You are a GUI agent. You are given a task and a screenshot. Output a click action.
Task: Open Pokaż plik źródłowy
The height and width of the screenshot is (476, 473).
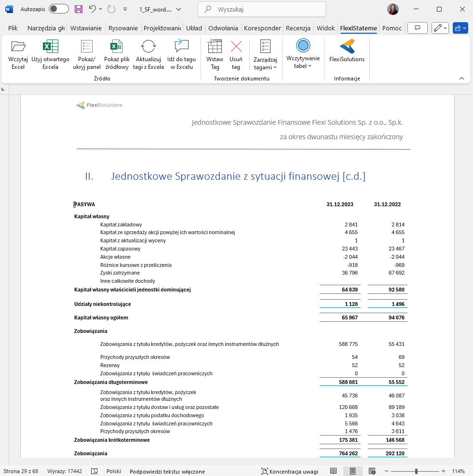pos(116,47)
